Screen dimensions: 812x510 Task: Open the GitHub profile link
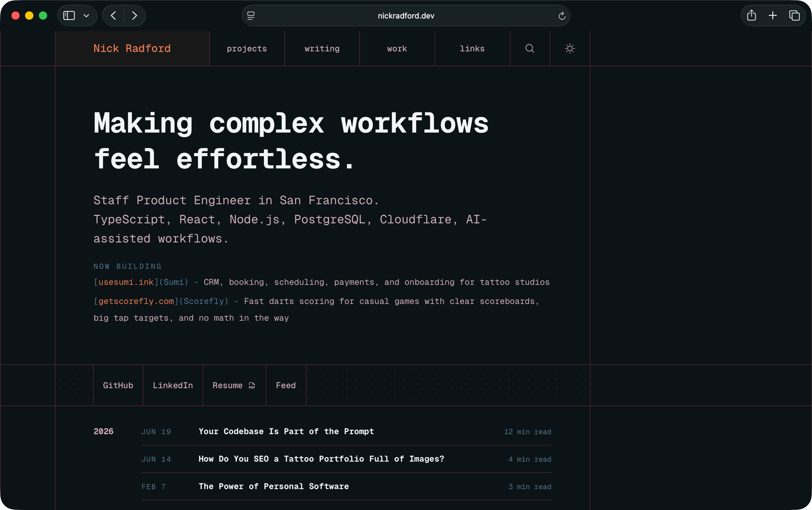118,385
